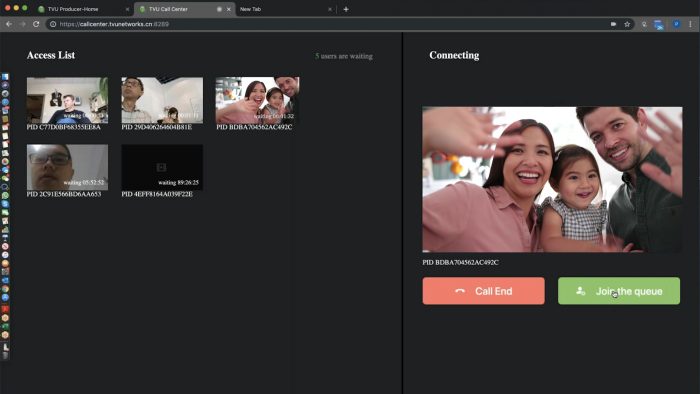The image size is (700, 394).
Task: Open the Chrome three-dot menu
Action: [690, 24]
